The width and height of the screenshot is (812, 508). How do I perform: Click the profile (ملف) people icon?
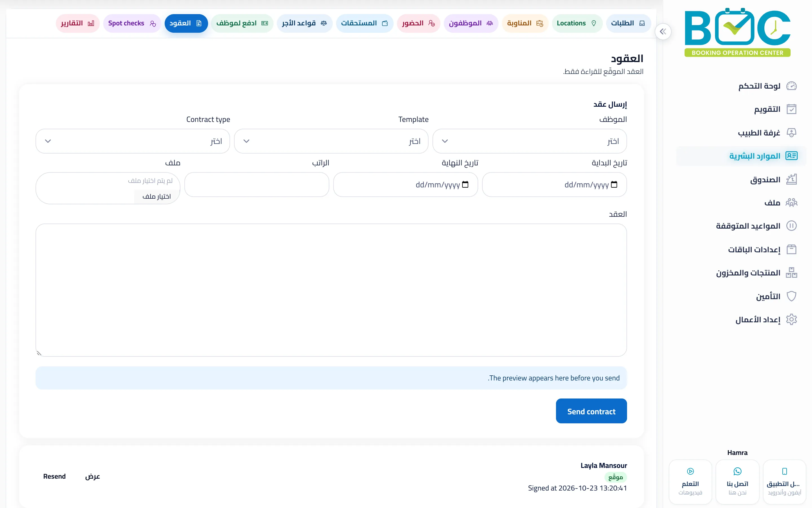pyautogui.click(x=791, y=203)
